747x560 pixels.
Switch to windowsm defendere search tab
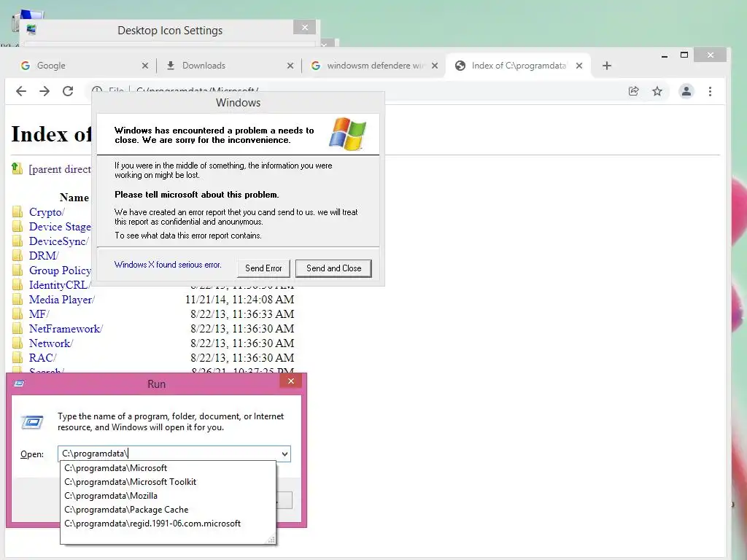[x=374, y=66]
